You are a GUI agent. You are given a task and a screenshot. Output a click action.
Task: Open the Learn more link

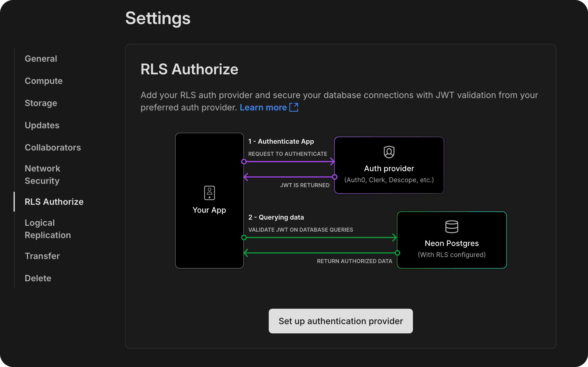point(263,107)
